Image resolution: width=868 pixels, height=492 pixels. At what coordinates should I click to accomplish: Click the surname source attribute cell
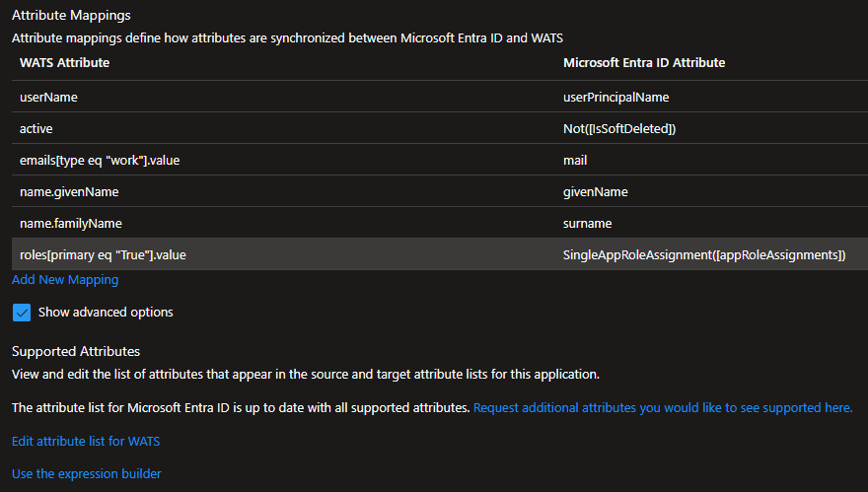click(587, 223)
